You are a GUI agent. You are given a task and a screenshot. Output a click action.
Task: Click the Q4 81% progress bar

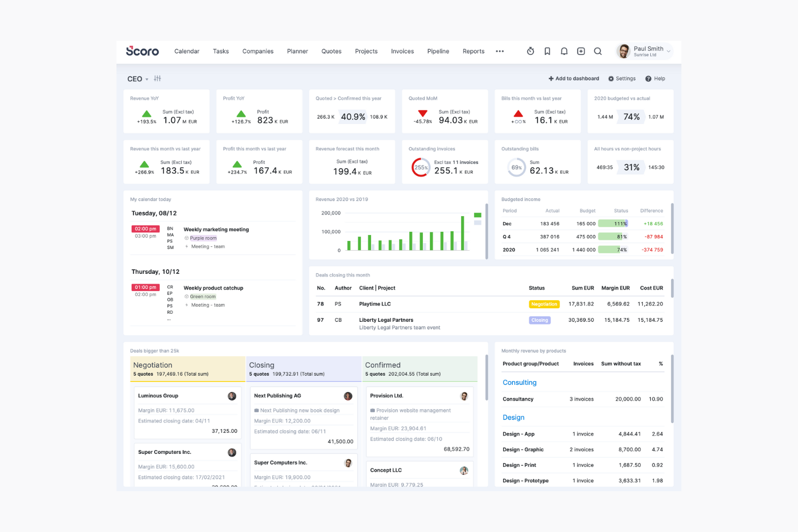click(613, 237)
